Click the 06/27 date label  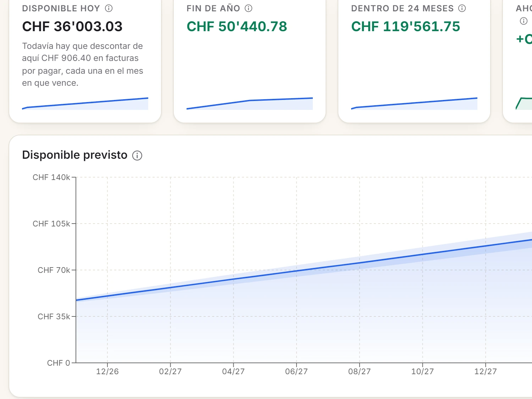click(297, 371)
